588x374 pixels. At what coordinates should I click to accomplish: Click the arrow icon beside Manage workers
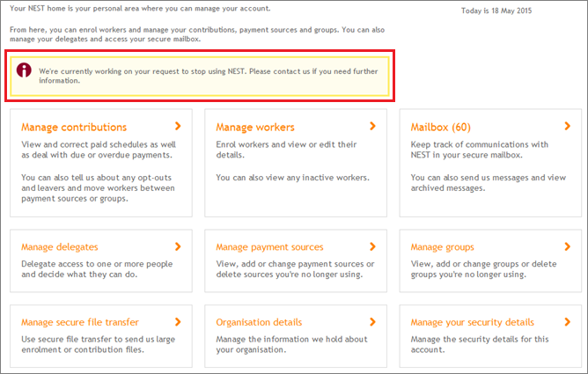[372, 127]
